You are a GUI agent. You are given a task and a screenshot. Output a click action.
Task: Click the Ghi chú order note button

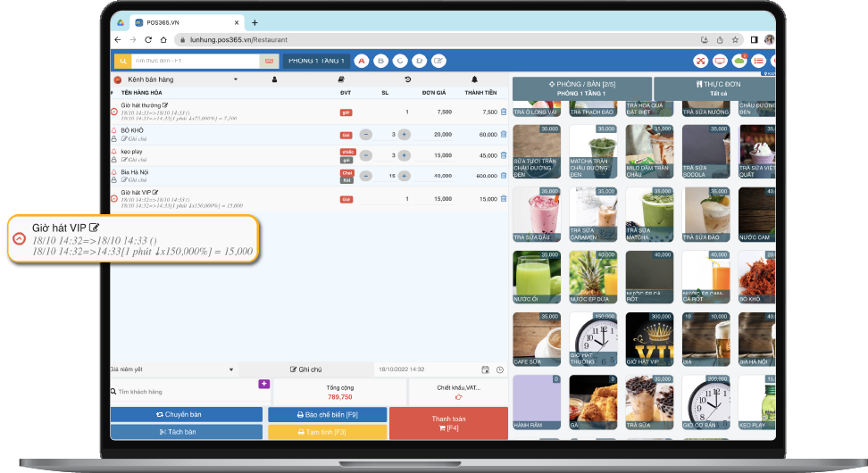pos(306,369)
